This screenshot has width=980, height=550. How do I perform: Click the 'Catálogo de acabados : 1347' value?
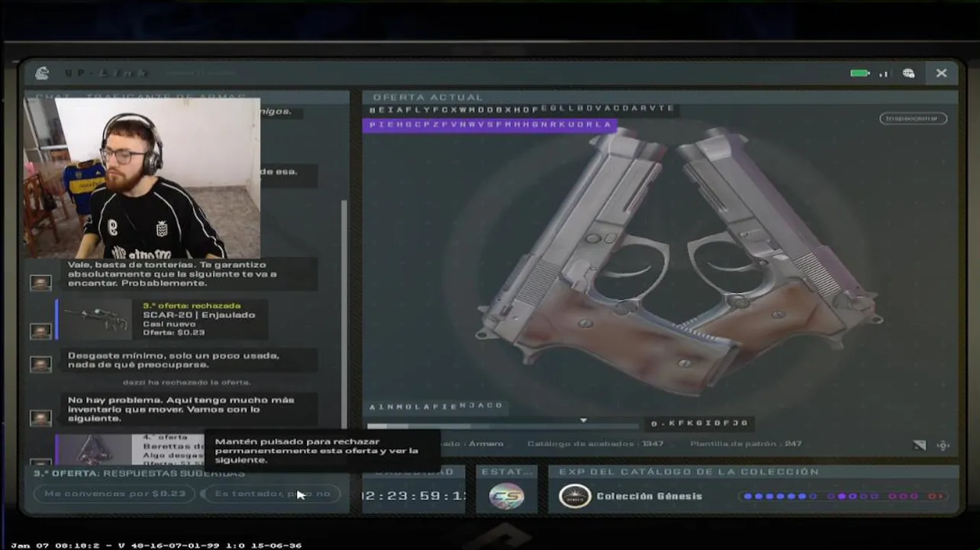tap(595, 444)
